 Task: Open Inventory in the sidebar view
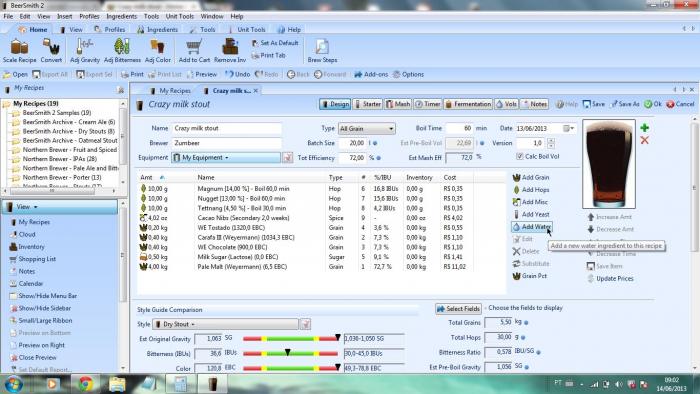(x=27, y=246)
